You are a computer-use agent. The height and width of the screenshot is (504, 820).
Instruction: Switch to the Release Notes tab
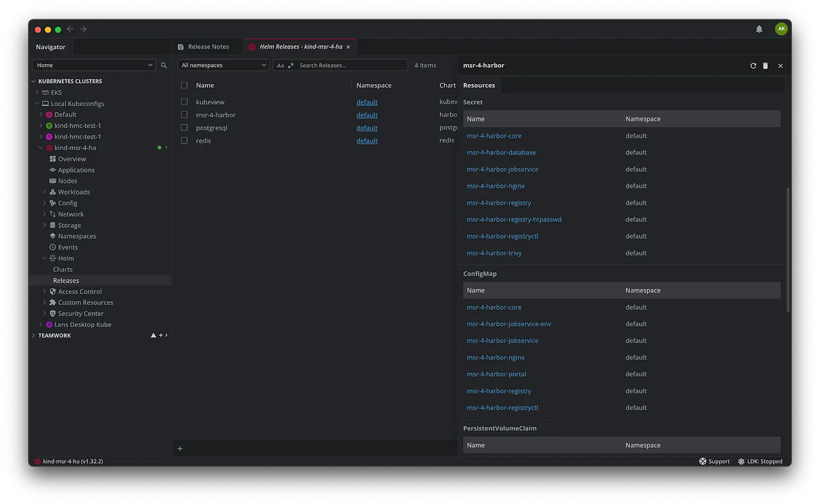[210, 46]
